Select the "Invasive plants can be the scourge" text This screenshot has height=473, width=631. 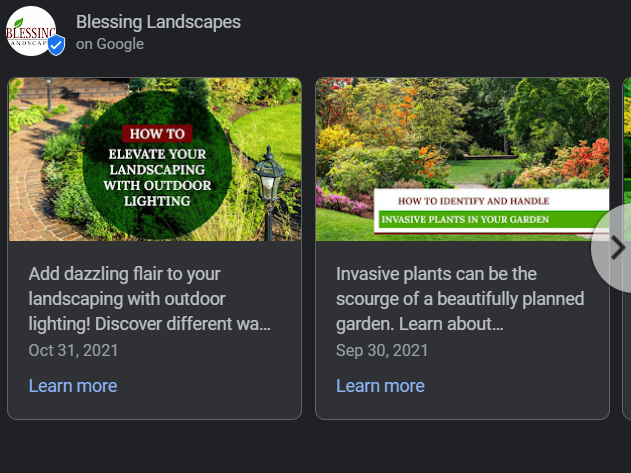tap(460, 299)
